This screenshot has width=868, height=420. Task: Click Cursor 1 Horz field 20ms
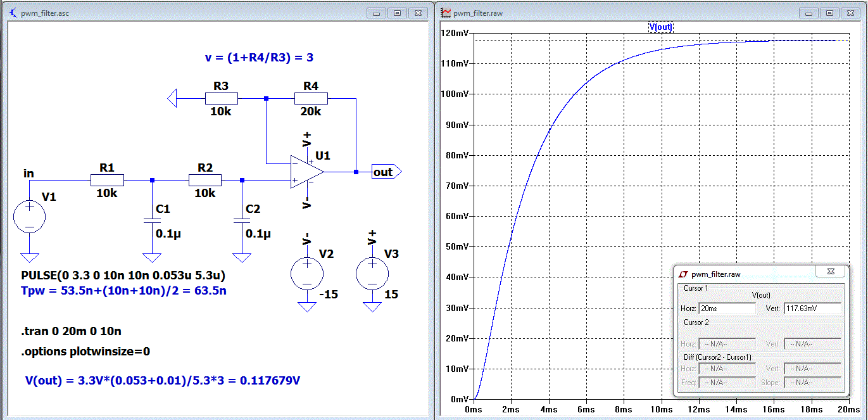pos(727,309)
